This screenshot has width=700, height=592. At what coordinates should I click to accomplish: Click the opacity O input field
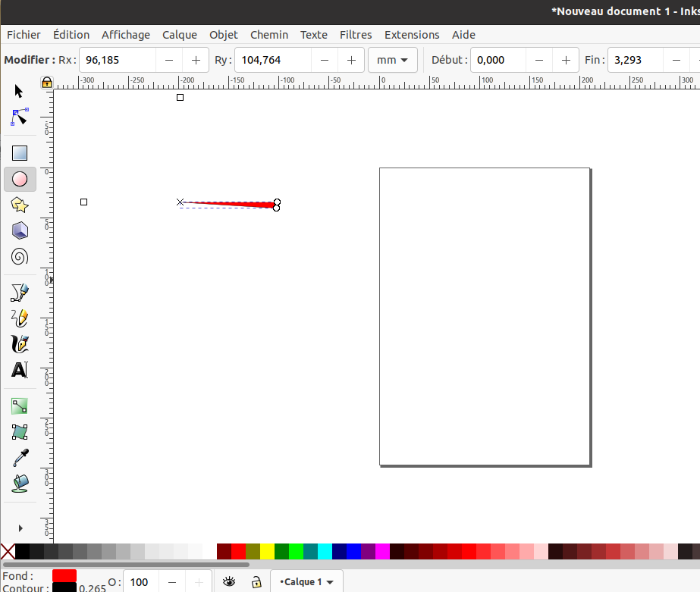pyautogui.click(x=141, y=581)
